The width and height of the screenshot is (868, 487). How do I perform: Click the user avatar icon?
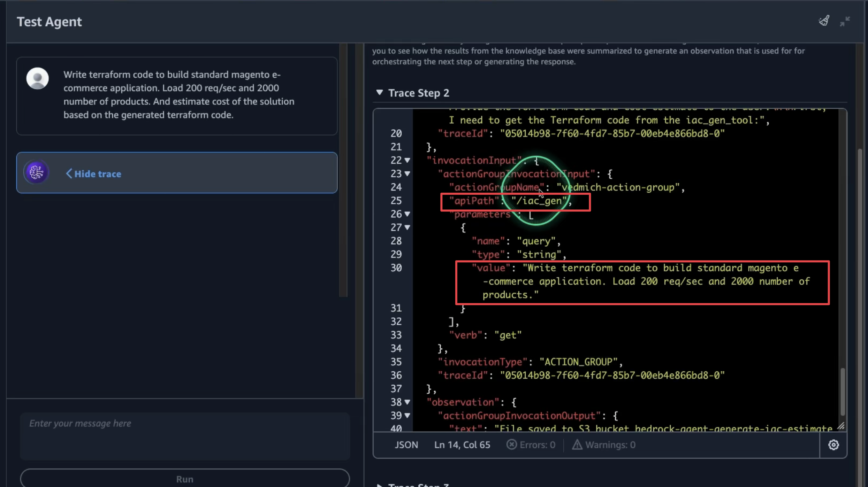pyautogui.click(x=37, y=78)
